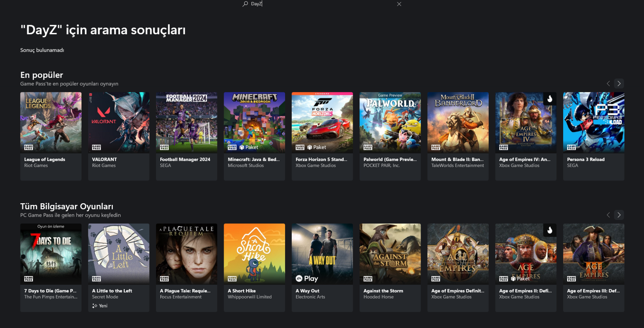Select the VALORANT title text
The height and width of the screenshot is (328, 644).
pyautogui.click(x=105, y=160)
